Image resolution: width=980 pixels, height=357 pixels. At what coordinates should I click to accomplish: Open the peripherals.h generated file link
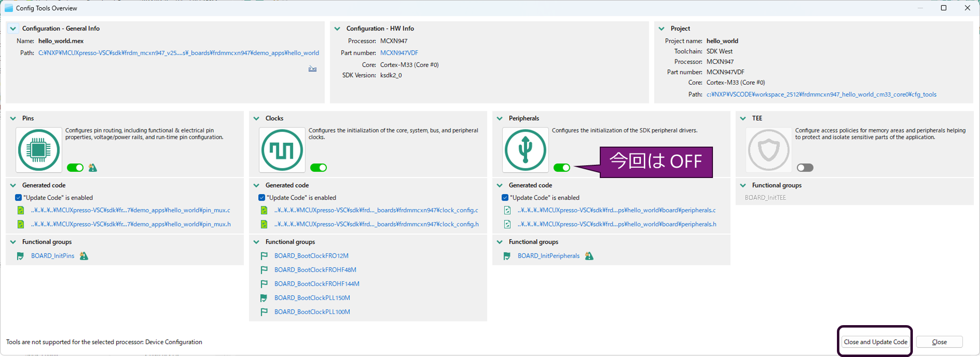pos(617,224)
